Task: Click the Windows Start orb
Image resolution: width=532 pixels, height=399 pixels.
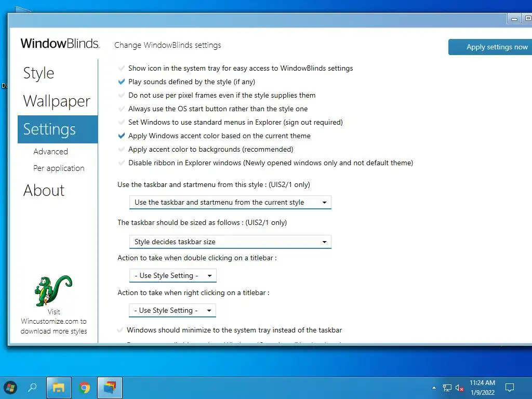Action: pos(10,388)
